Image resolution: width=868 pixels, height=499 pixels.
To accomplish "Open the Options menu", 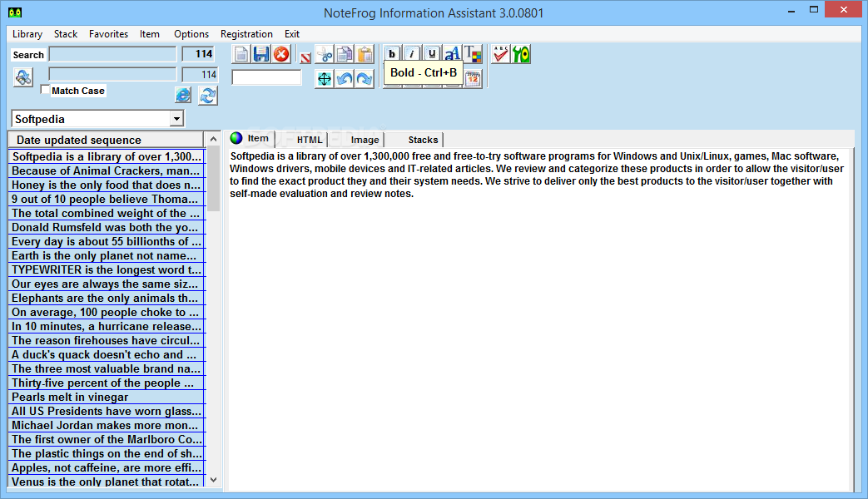I will pyautogui.click(x=191, y=34).
